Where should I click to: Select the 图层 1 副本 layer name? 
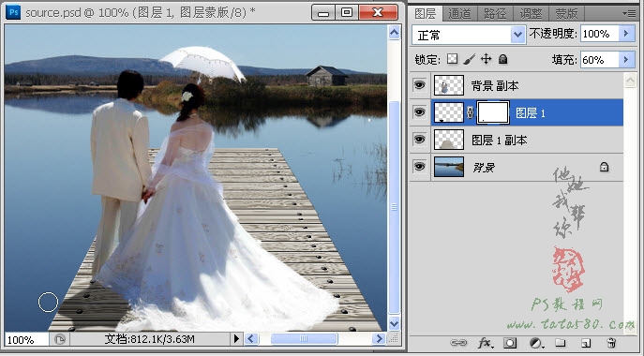click(500, 141)
